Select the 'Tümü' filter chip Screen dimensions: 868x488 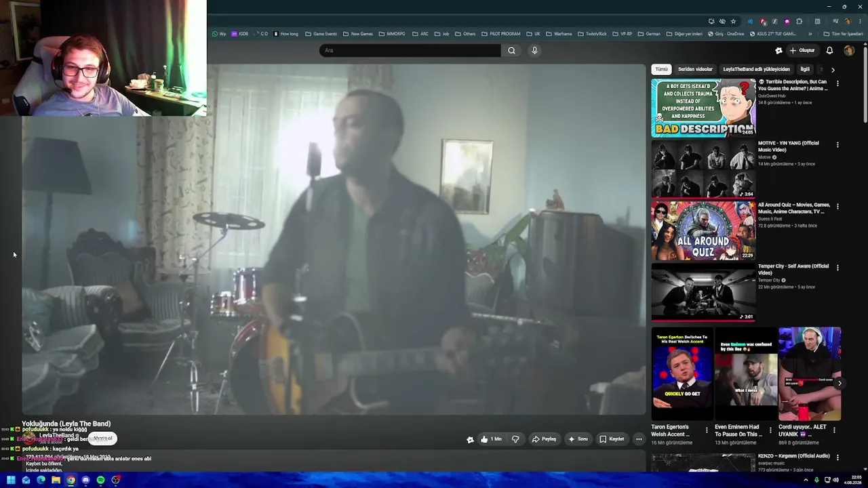point(661,69)
